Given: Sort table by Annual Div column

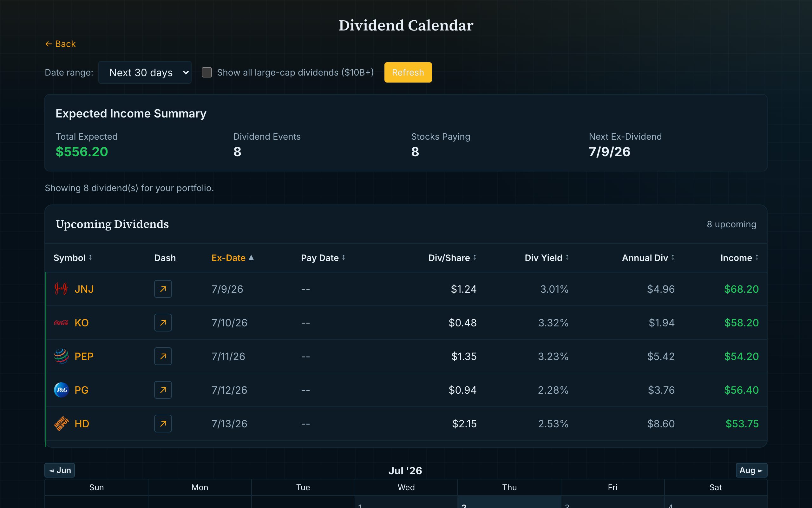Looking at the screenshot, I should (x=648, y=258).
